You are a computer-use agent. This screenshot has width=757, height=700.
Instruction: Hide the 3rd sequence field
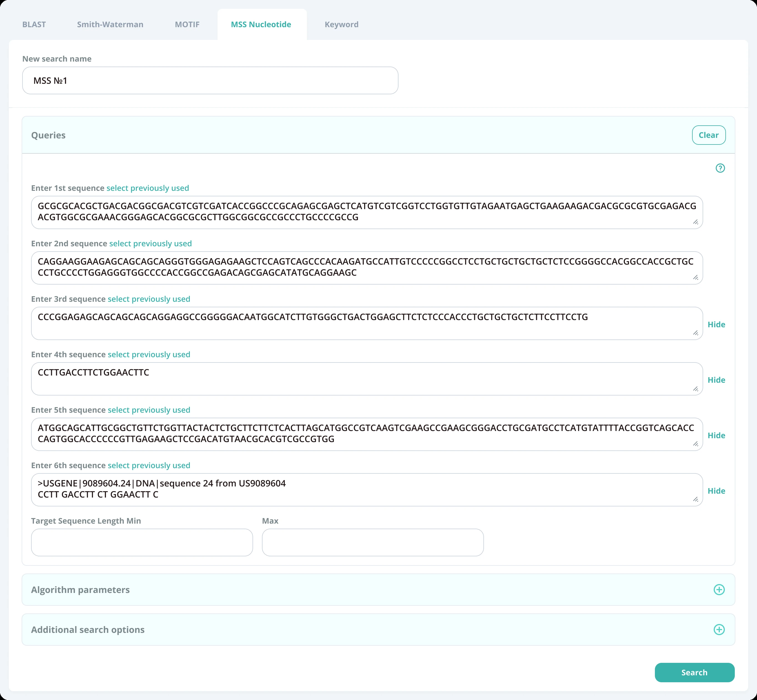click(x=716, y=324)
